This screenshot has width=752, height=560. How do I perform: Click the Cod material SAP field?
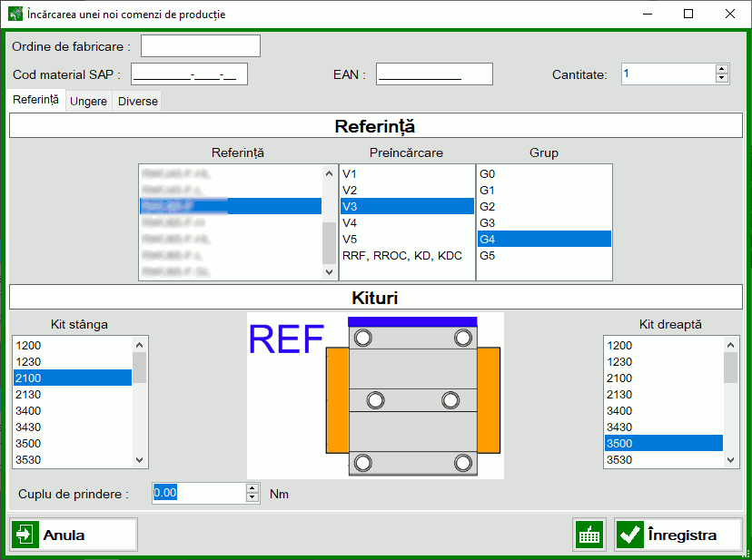pos(189,74)
